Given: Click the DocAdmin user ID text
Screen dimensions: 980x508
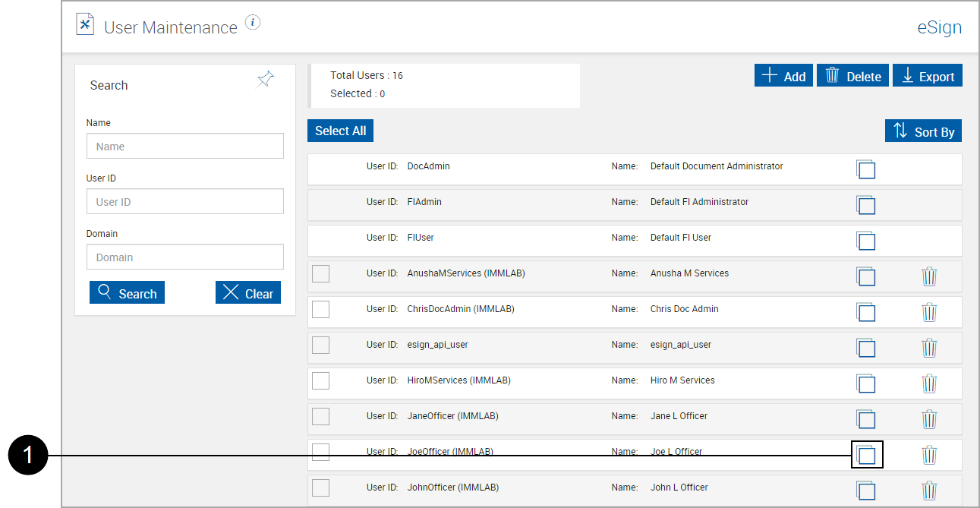Looking at the screenshot, I should point(429,166).
